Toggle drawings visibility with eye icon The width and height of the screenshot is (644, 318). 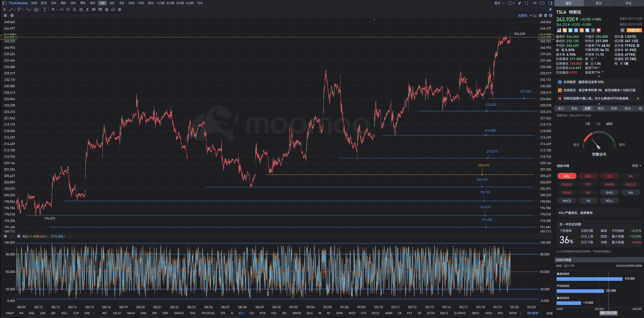point(94,9)
